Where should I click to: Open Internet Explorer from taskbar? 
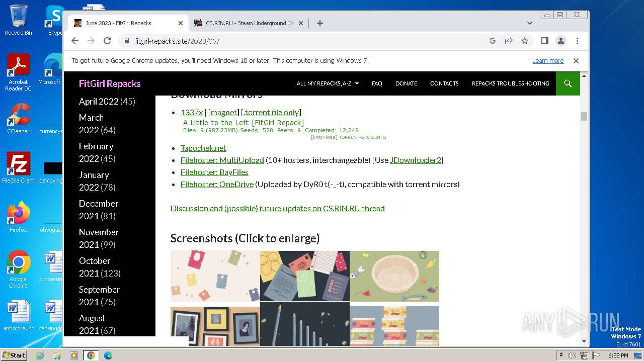coord(40,355)
